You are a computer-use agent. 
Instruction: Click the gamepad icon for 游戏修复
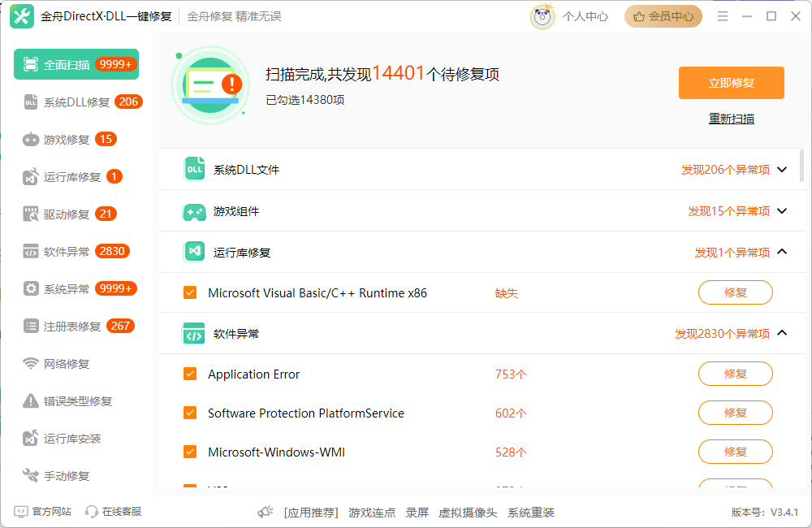[x=31, y=140]
